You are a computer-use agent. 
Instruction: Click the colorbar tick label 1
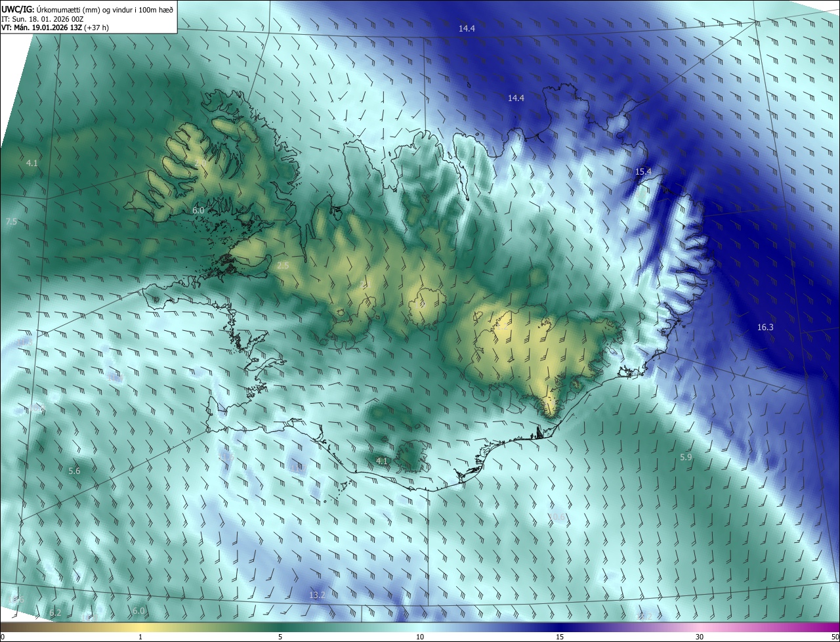(140, 637)
